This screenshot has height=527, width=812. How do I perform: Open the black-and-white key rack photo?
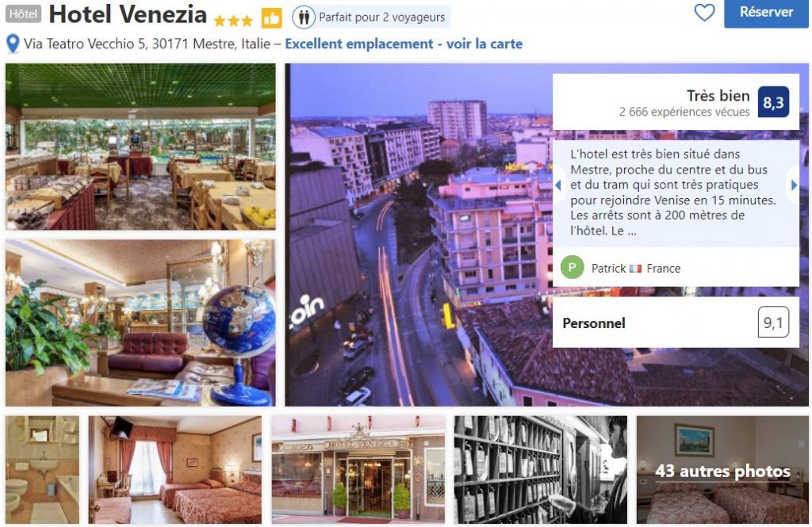[541, 470]
